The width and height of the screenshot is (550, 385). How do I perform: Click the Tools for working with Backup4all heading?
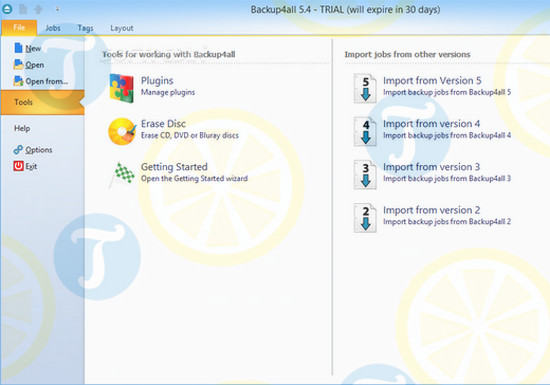point(169,54)
